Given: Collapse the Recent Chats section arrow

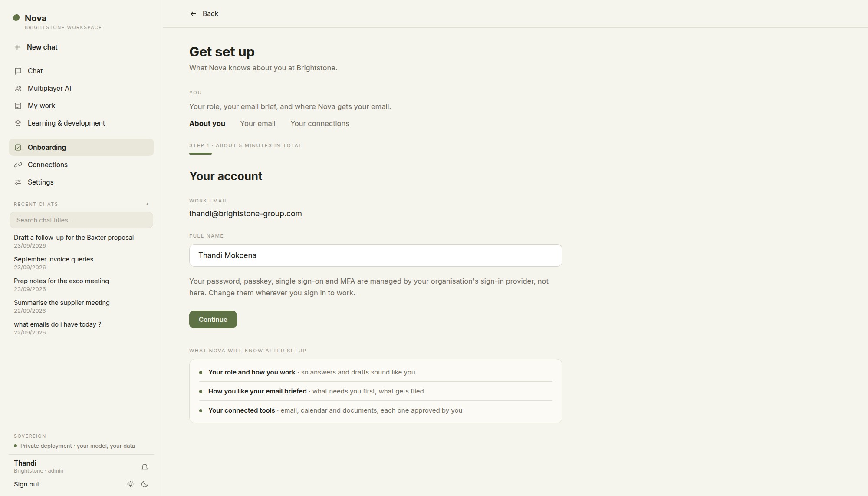Looking at the screenshot, I should coord(147,204).
